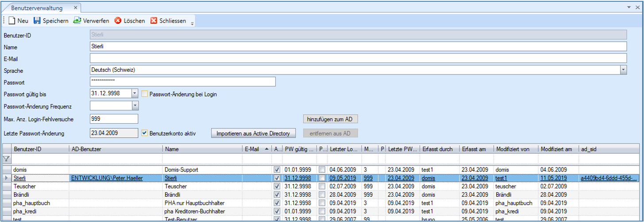The width and height of the screenshot is (644, 222).
Task: Click Importieren aus Active Directory button
Action: tap(253, 133)
